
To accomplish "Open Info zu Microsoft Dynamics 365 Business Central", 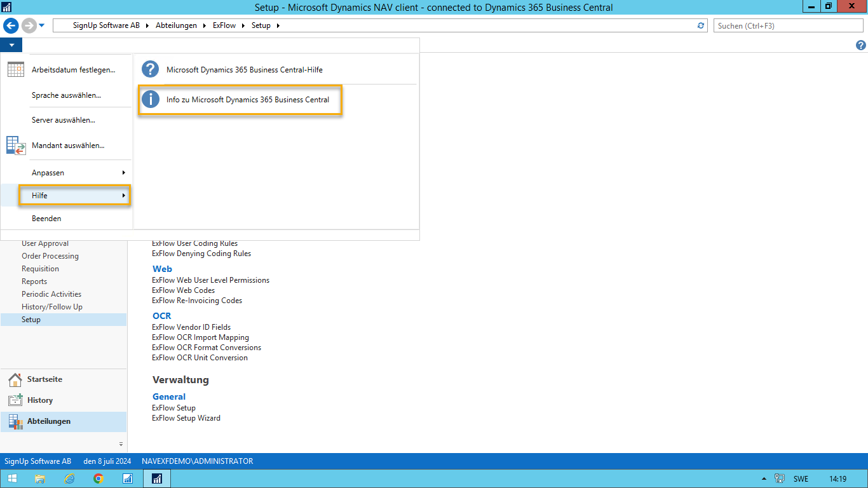I will point(248,100).
